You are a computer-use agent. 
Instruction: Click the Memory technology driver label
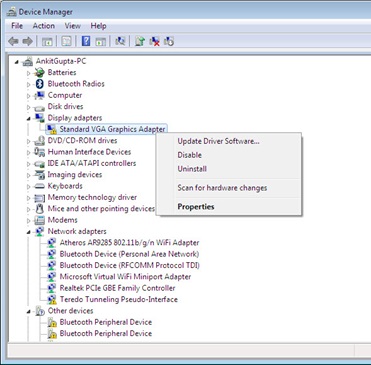coord(92,197)
